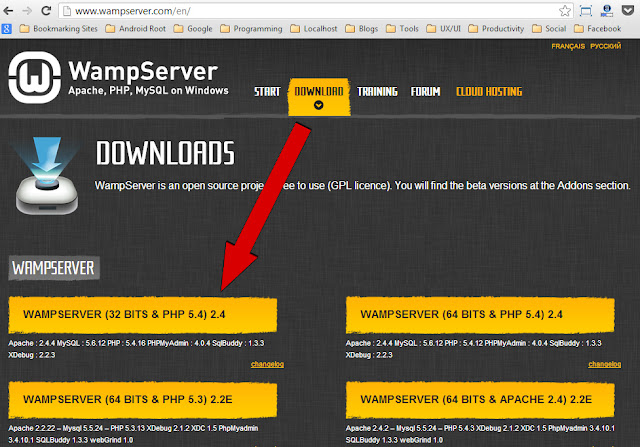640x447 pixels.
Task: Download WampServer 32 bits PHP 5.4 2.4
Action: [x=142, y=315]
